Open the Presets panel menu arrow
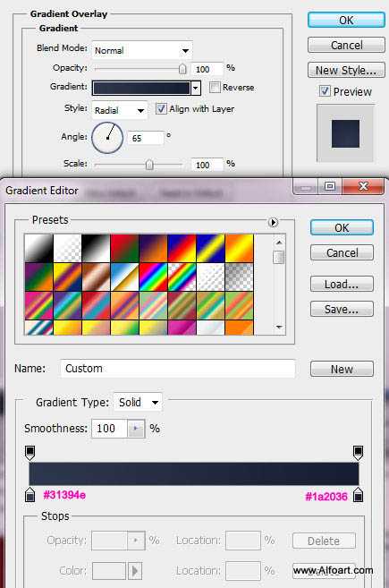 coord(274,222)
